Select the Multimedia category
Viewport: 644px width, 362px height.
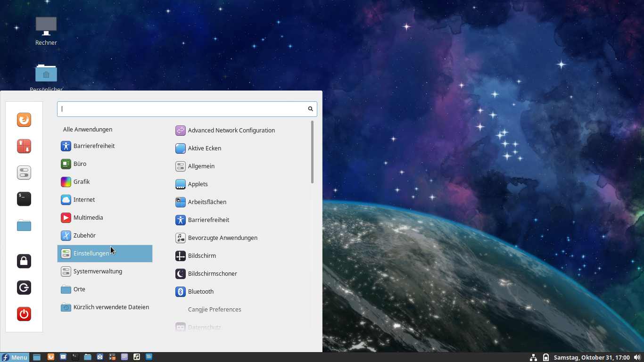point(105,218)
